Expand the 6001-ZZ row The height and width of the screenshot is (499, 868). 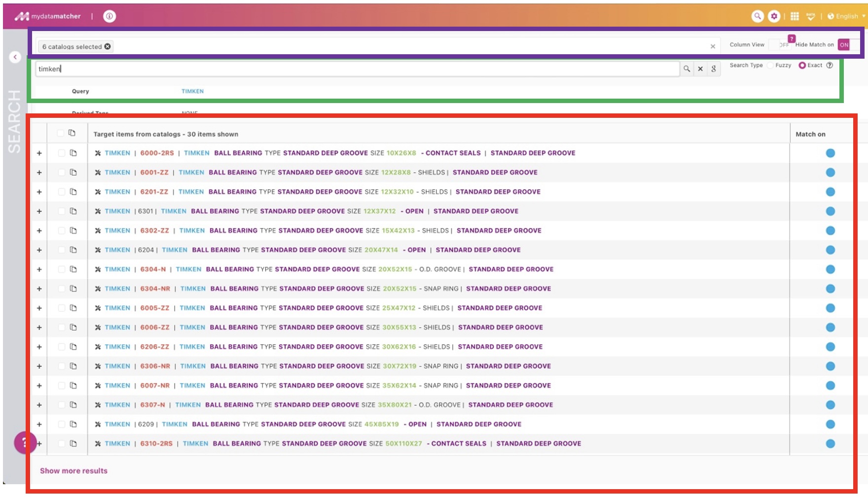click(39, 173)
